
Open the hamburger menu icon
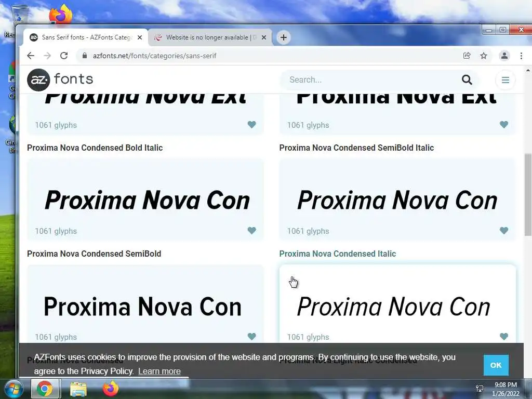click(x=505, y=80)
